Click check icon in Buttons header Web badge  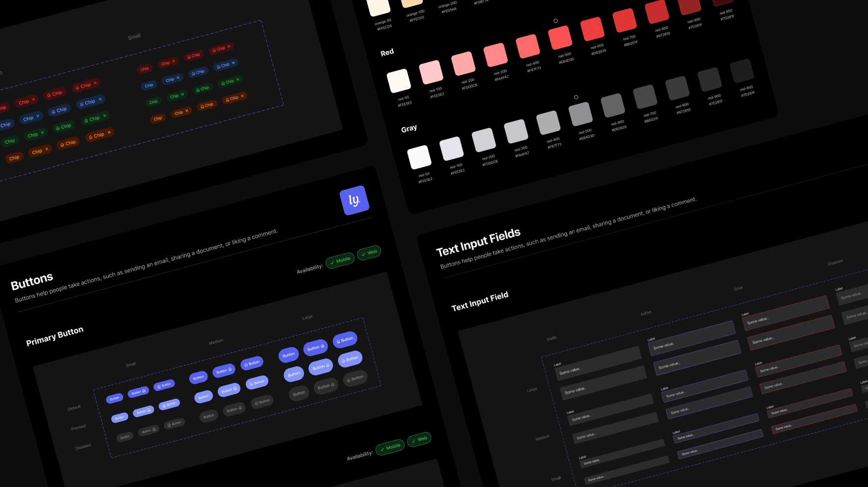tap(363, 254)
